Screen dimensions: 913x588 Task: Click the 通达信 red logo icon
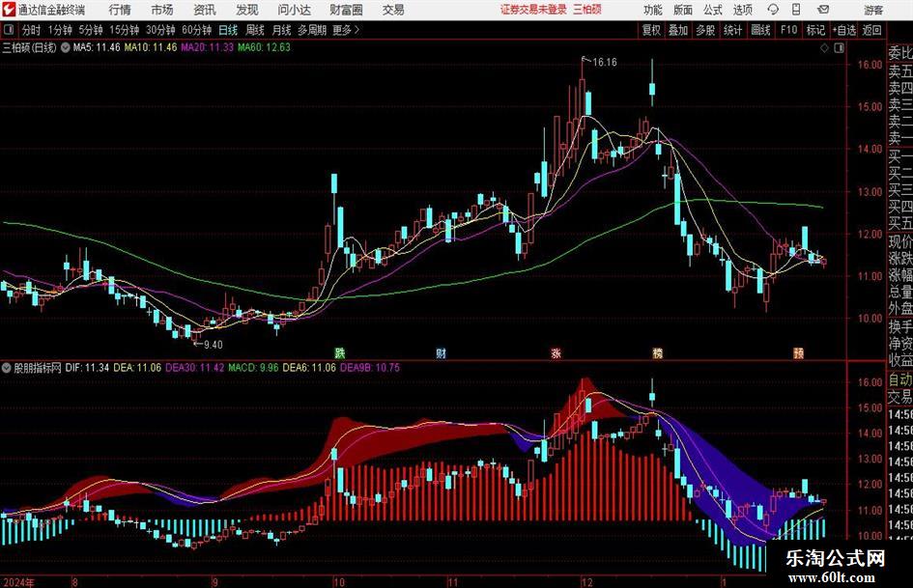[8, 10]
